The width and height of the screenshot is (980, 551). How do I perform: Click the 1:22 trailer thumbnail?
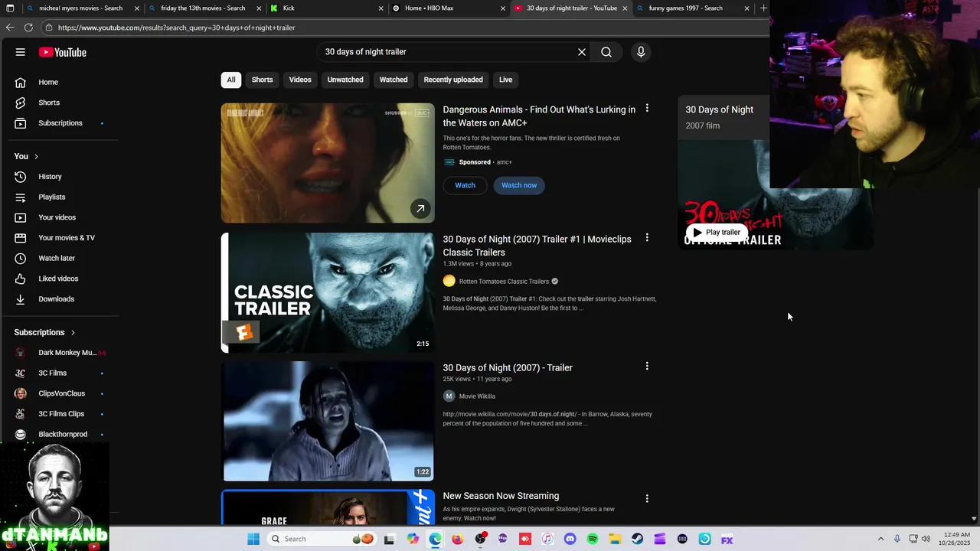(x=328, y=421)
